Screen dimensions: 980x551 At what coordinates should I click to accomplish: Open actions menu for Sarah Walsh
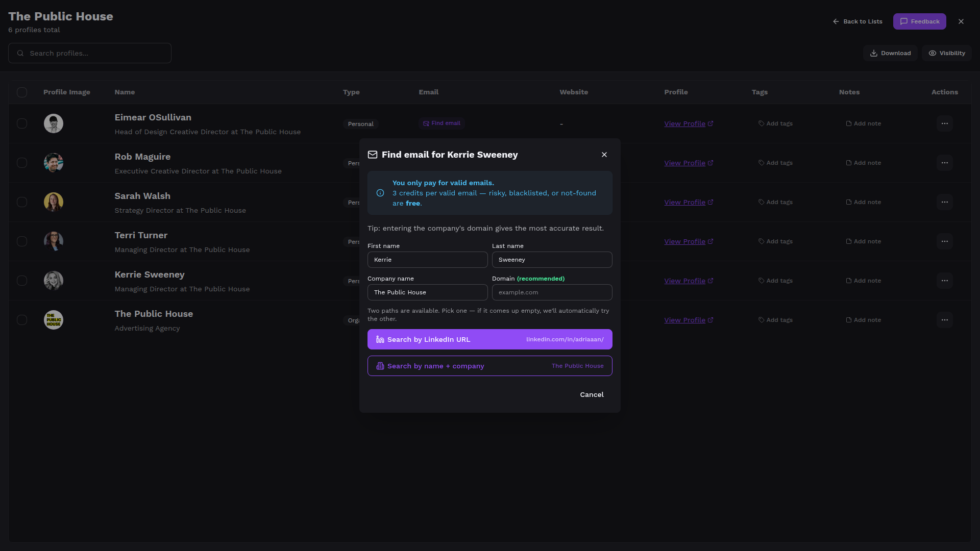coord(945,202)
